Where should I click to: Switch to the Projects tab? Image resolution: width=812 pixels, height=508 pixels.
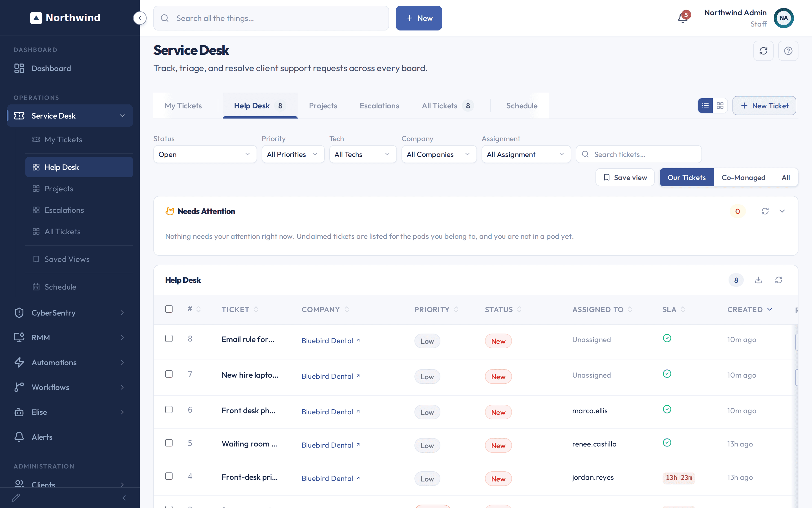click(x=323, y=106)
